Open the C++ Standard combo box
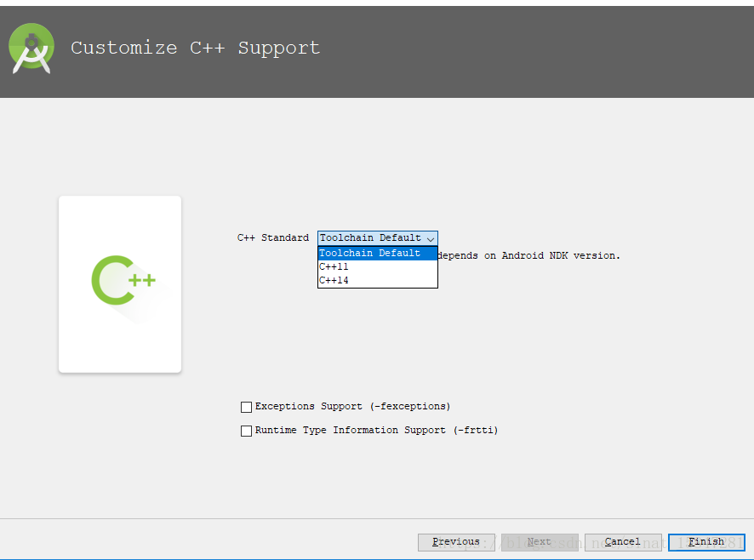Image resolution: width=754 pixels, height=560 pixels. tap(378, 237)
